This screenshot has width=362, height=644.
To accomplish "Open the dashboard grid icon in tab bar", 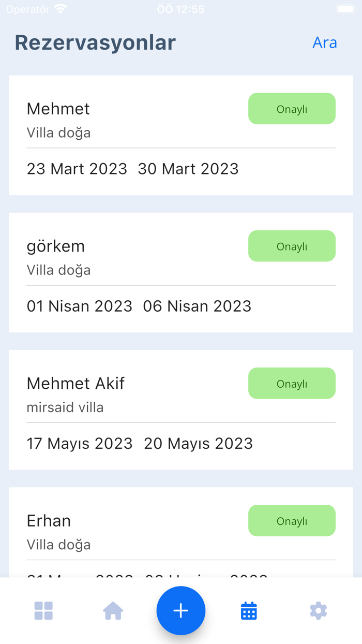I will pos(43,611).
